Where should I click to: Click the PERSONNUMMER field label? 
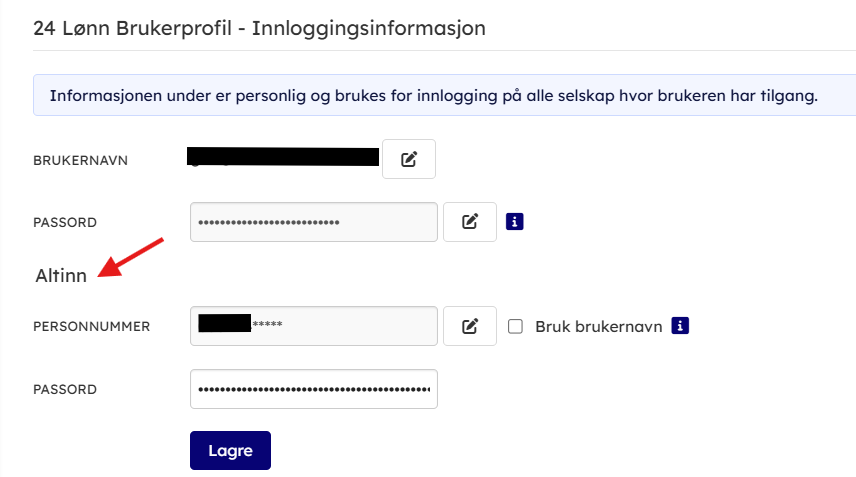pyautogui.click(x=91, y=326)
